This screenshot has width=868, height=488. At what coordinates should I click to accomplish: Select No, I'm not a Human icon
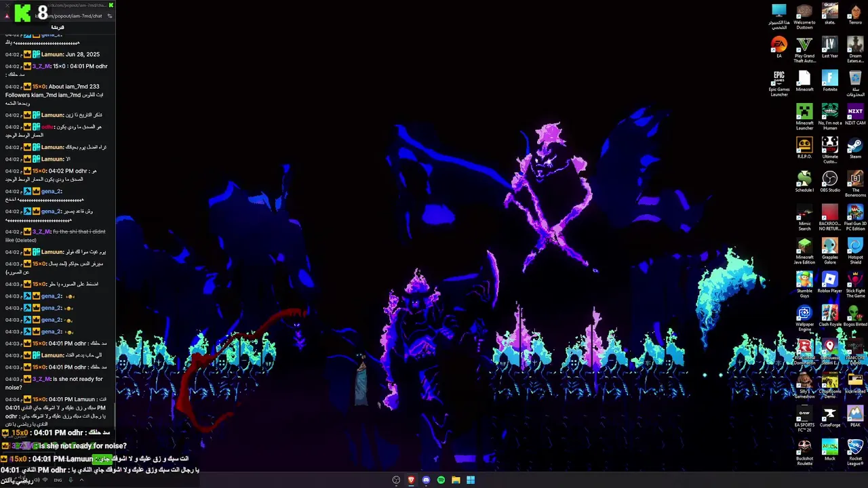pos(830,117)
